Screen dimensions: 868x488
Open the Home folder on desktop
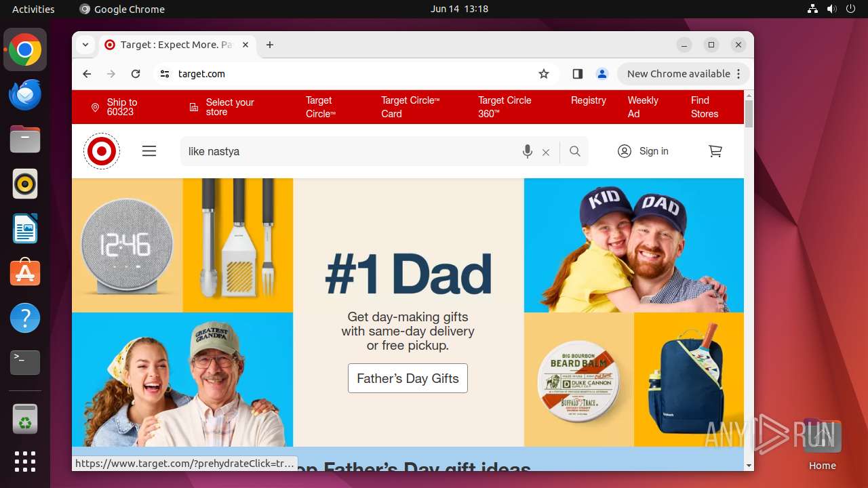coord(822,445)
